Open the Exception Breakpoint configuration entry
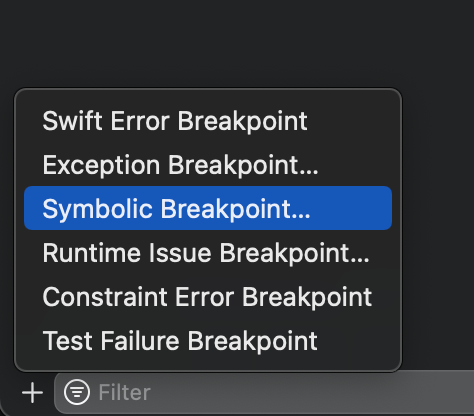The width and height of the screenshot is (474, 416). click(208, 165)
